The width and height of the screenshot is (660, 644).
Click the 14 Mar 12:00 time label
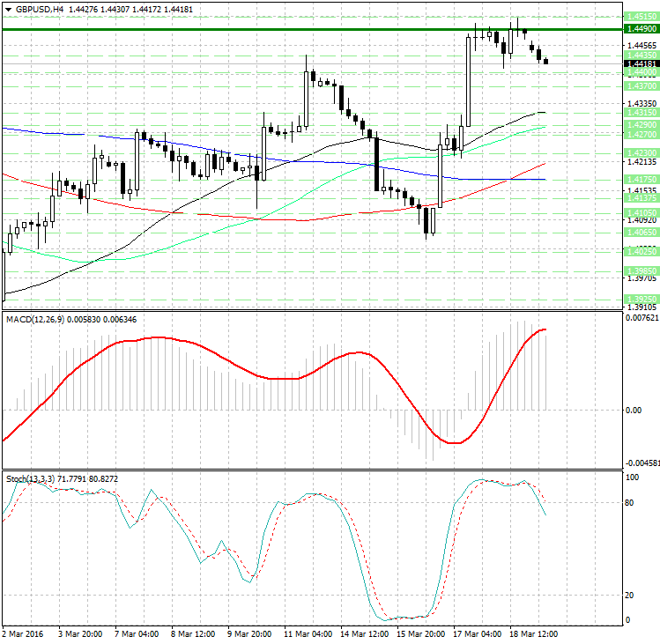[365, 634]
